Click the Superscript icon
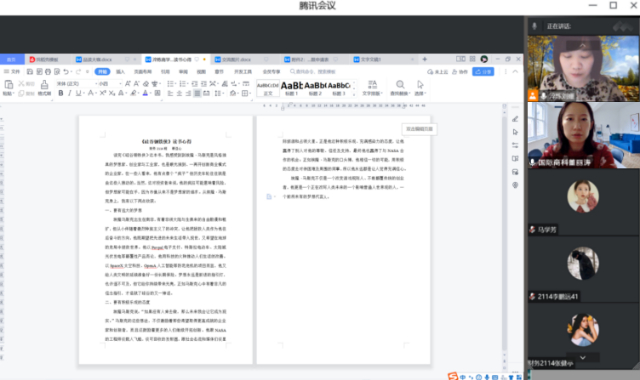Viewport: 640px width, 380px height. 102,93
